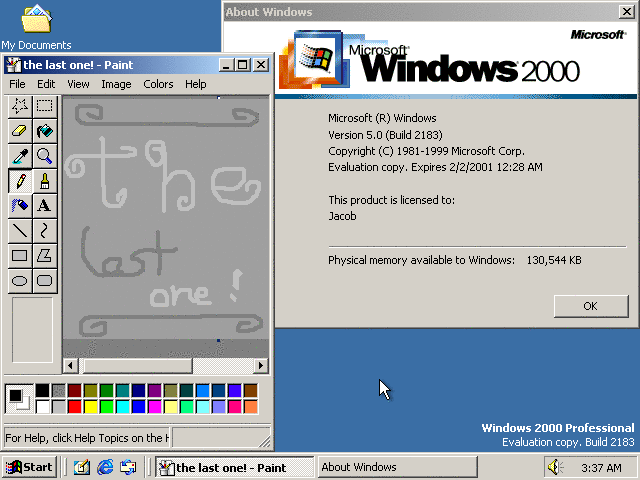Maximize the Paint window
Image resolution: width=640 pixels, height=480 pixels.
point(242,65)
